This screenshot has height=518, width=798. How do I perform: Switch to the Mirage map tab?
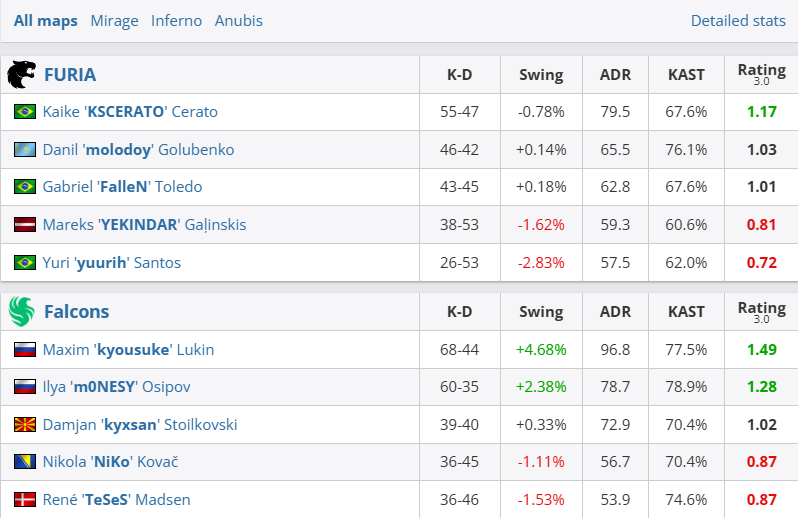pyautogui.click(x=114, y=20)
